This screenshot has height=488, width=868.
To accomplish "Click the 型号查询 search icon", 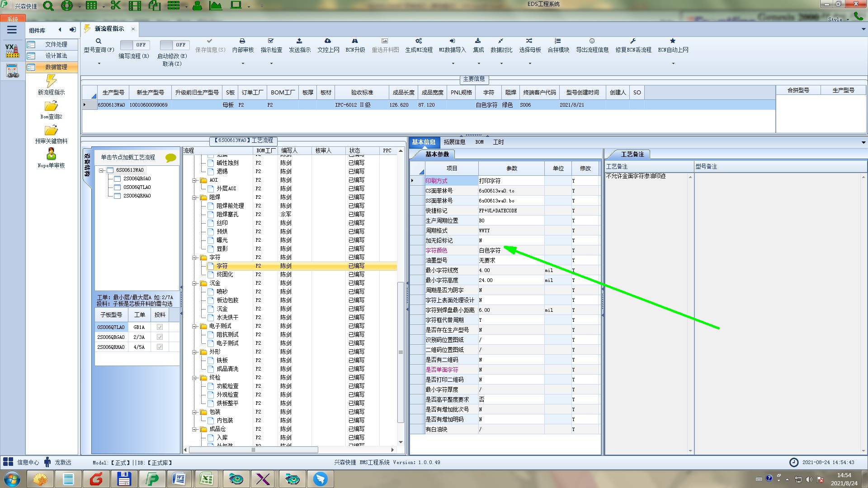I will coord(98,41).
